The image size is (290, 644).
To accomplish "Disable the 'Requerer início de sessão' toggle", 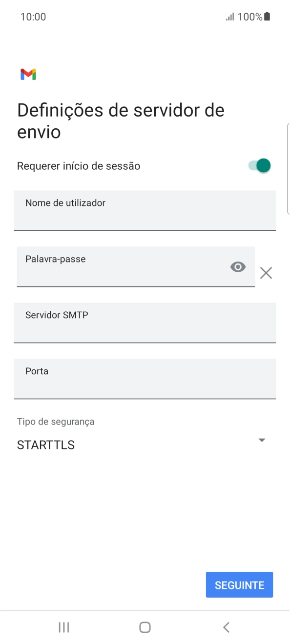I will click(x=259, y=165).
